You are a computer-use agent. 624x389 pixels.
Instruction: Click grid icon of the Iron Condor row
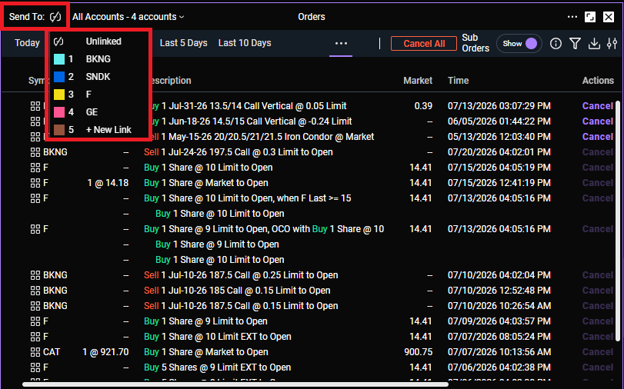click(x=35, y=137)
